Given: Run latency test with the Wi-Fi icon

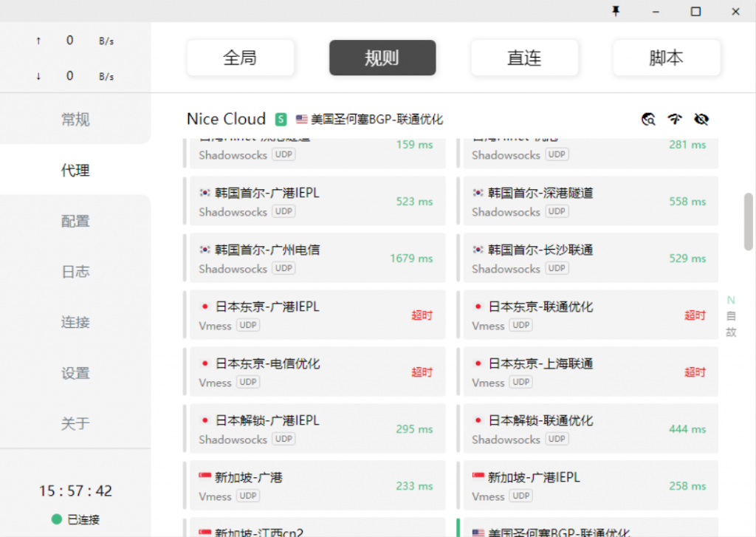Looking at the screenshot, I should (675, 119).
